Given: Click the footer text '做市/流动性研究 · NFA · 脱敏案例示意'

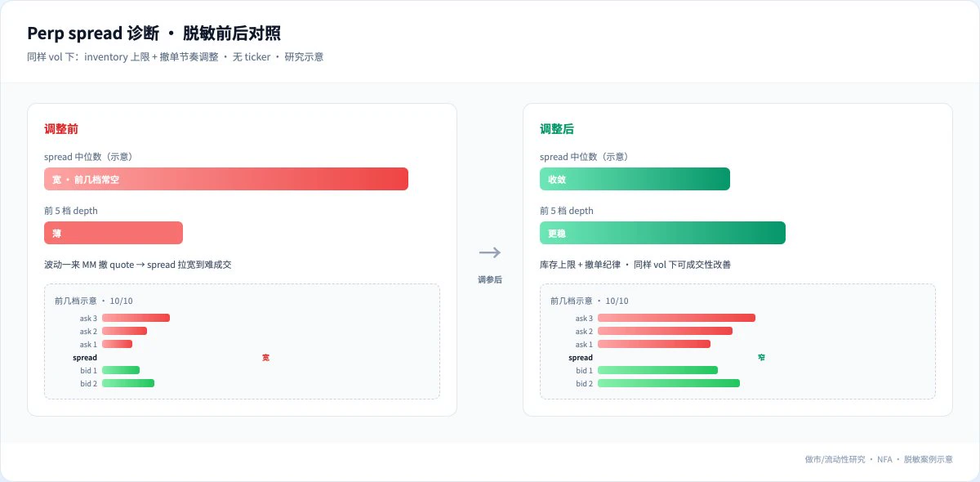Looking at the screenshot, I should pyautogui.click(x=879, y=459).
